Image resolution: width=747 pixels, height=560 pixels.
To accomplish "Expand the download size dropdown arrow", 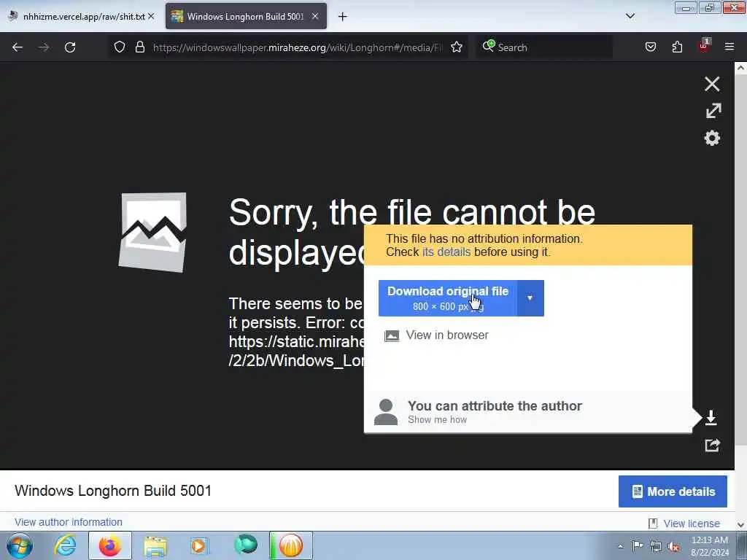I will (x=530, y=298).
